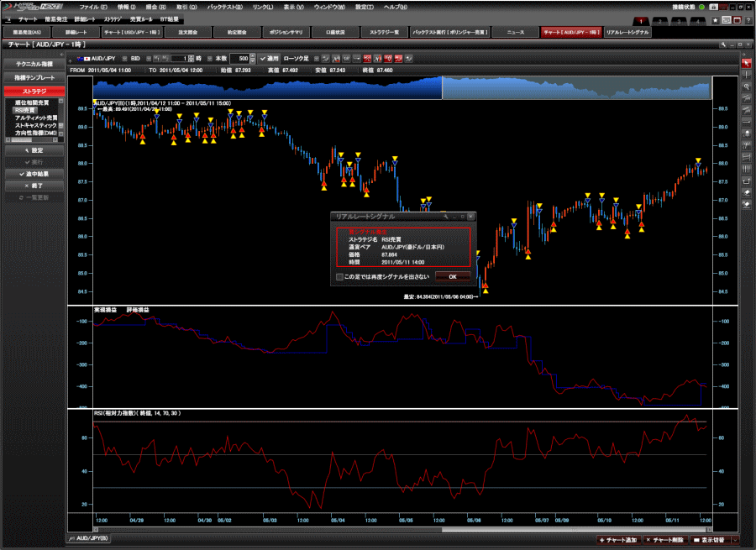
Task: Click the first chart-display icon after ローソク足 dropdown
Action: [x=325, y=58]
